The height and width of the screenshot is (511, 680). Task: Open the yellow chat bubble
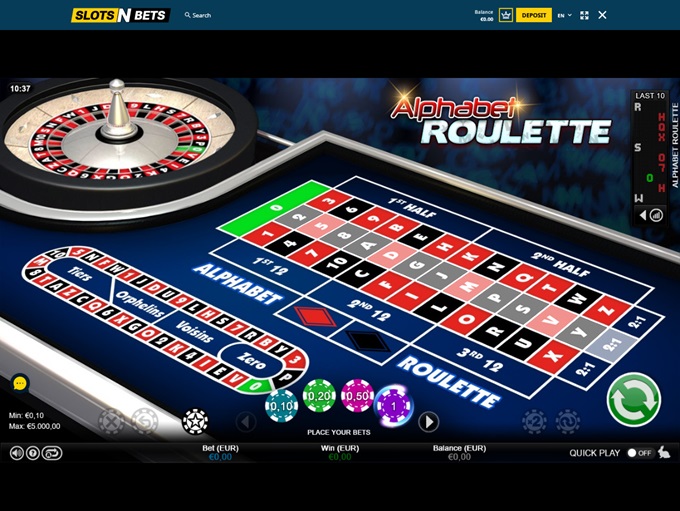point(20,383)
